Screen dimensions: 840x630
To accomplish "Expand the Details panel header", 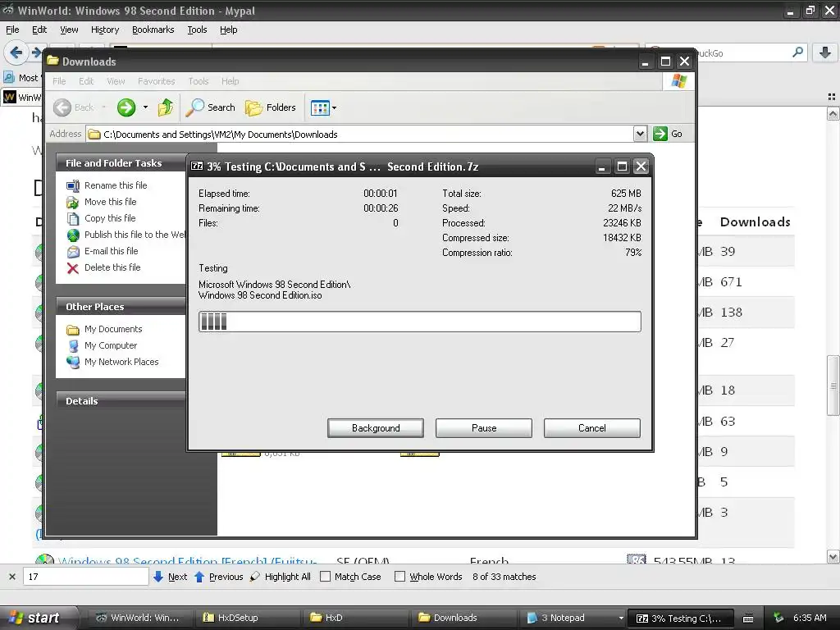I will pyautogui.click(x=121, y=400).
